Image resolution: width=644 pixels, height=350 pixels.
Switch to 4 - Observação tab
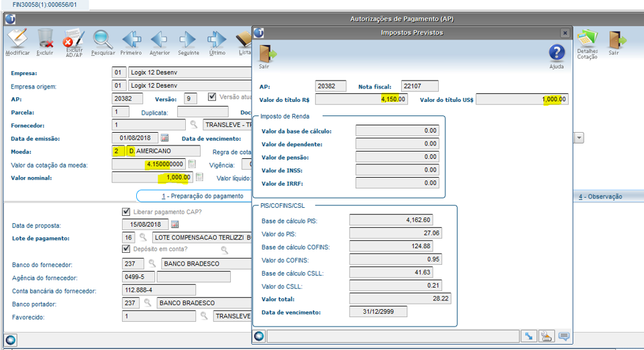(x=600, y=196)
